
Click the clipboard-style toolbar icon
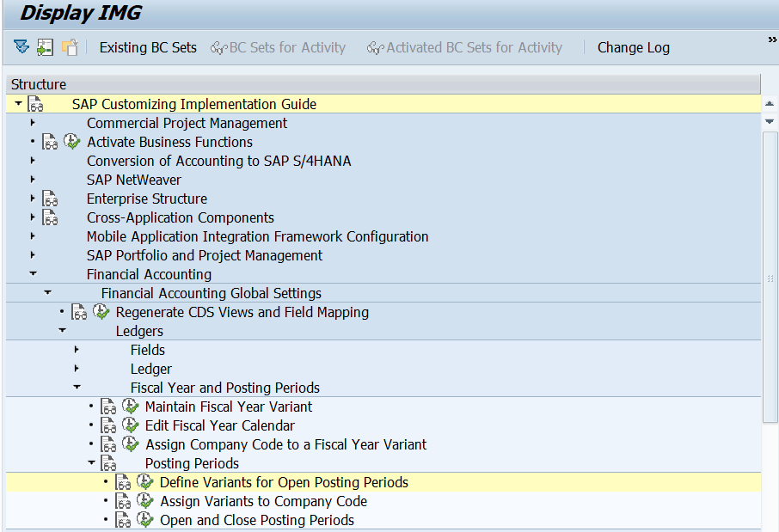70,47
